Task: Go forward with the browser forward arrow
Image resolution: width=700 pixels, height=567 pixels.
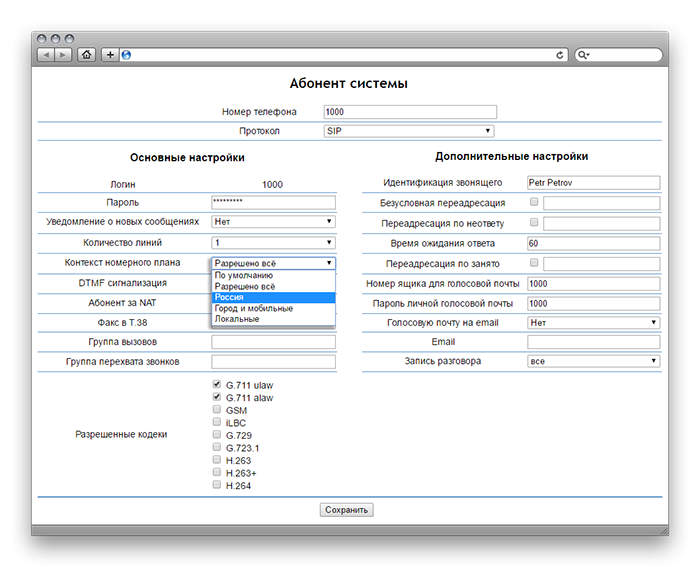Action: (x=63, y=55)
